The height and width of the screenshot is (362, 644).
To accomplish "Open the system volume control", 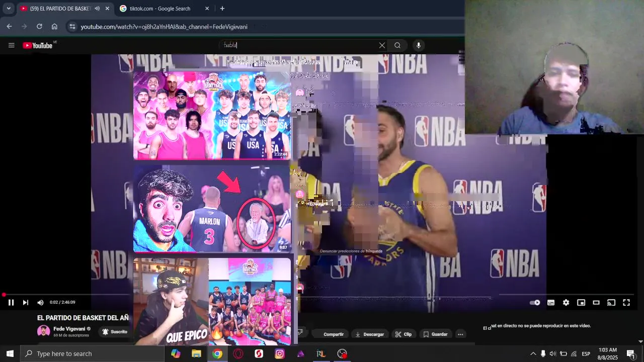I will coord(553,353).
